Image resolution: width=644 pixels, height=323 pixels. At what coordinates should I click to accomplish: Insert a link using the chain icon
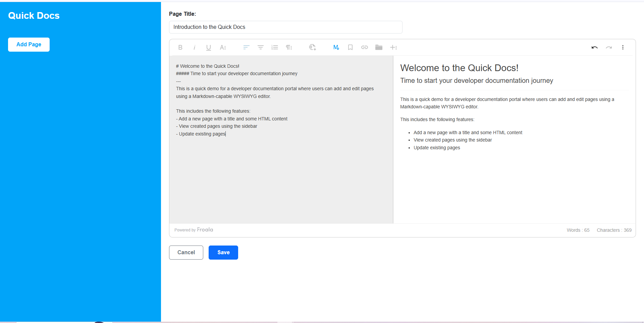[365, 47]
